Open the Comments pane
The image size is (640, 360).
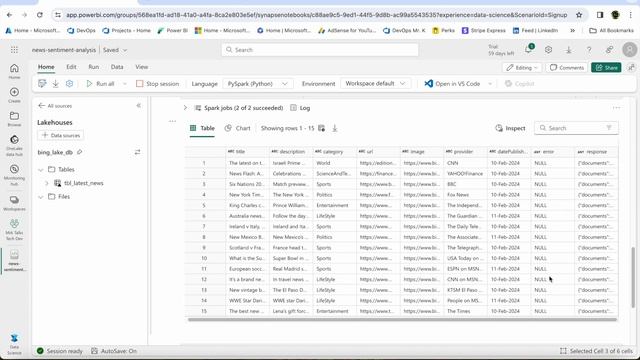(567, 68)
